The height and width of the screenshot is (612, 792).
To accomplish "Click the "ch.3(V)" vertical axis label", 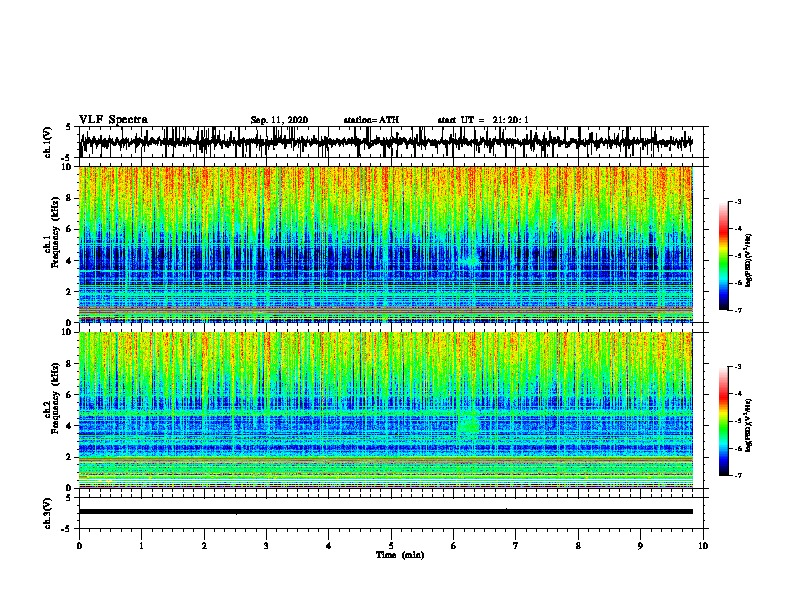I will pyautogui.click(x=48, y=513).
